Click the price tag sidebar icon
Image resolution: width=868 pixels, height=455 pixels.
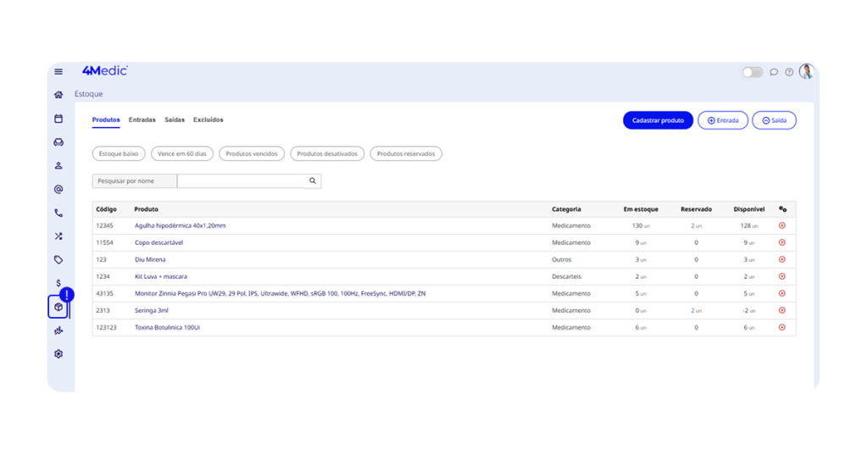[58, 260]
